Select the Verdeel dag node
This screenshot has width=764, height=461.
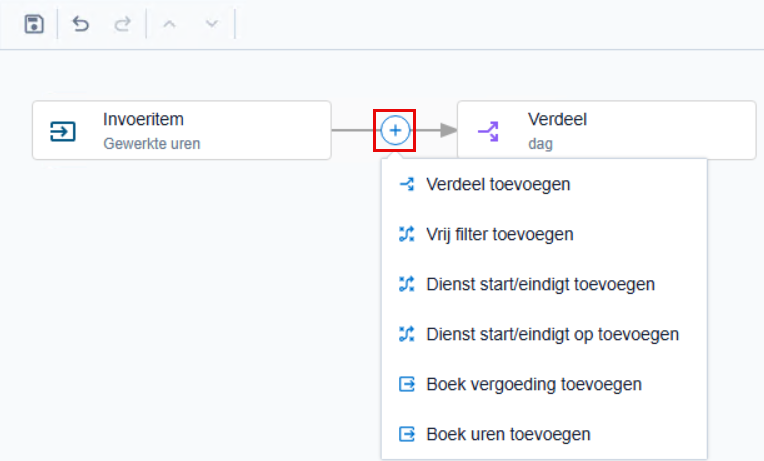[x=607, y=130]
